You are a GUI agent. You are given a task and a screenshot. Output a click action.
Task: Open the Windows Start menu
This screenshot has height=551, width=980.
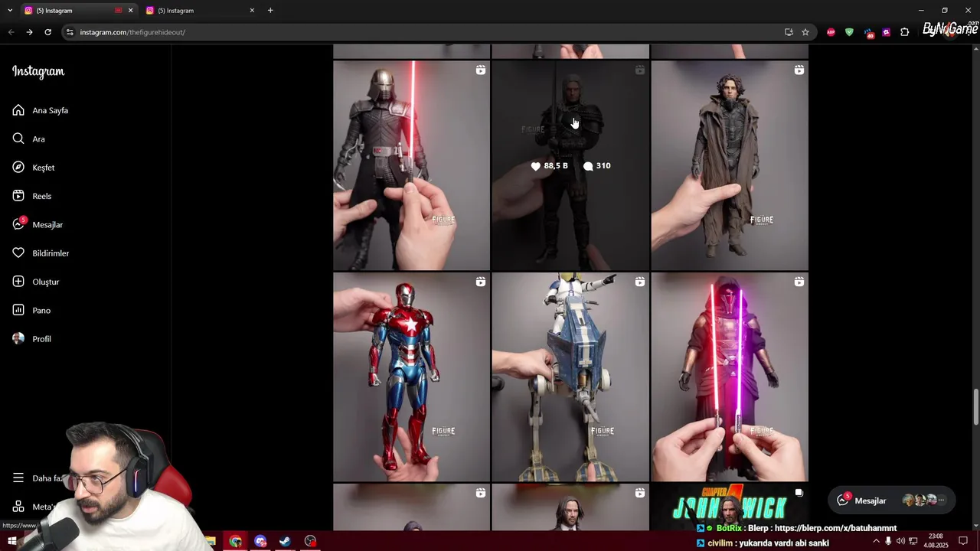[12, 541]
